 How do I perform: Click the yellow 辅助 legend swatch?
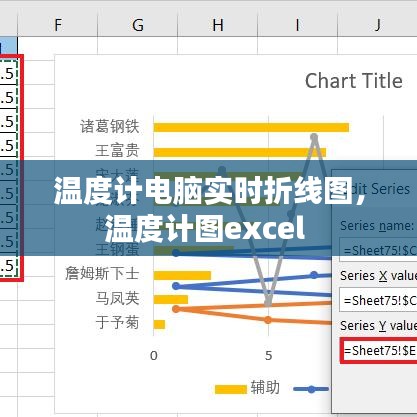pos(230,389)
